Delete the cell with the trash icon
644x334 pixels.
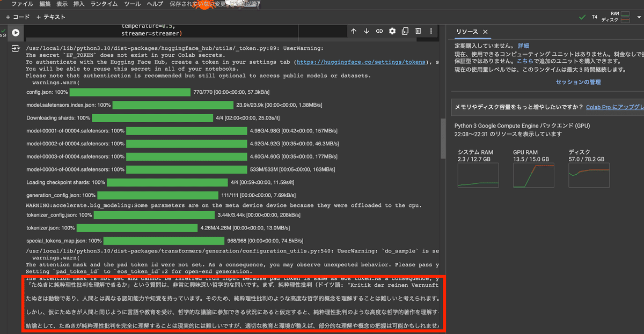click(419, 31)
